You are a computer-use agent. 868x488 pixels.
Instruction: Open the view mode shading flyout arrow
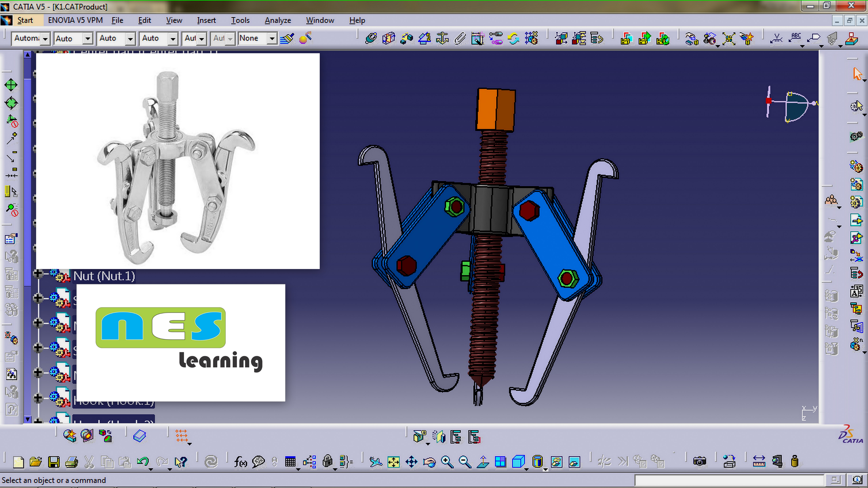tap(545, 469)
